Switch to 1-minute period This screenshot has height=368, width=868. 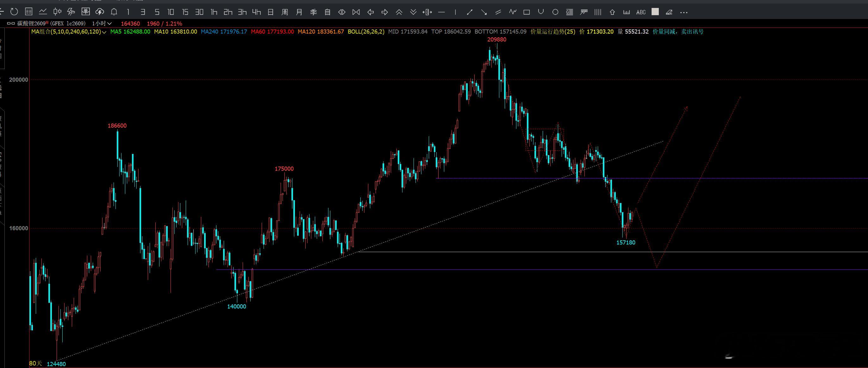point(128,12)
